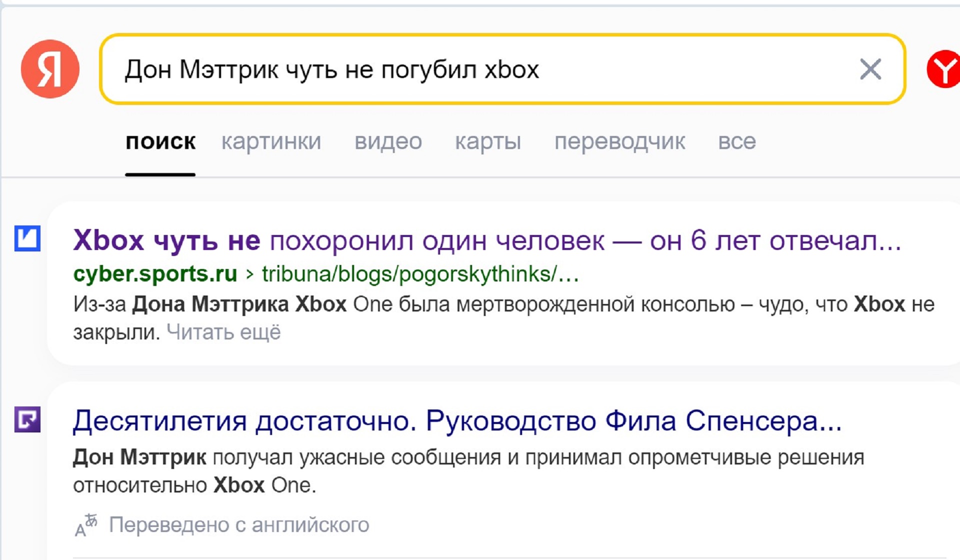Go to the карты tab

pos(487,142)
